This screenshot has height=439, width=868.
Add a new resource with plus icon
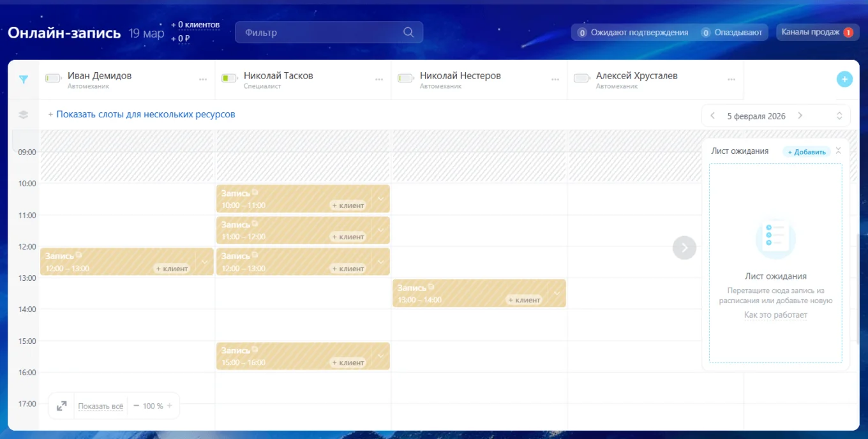pos(844,79)
